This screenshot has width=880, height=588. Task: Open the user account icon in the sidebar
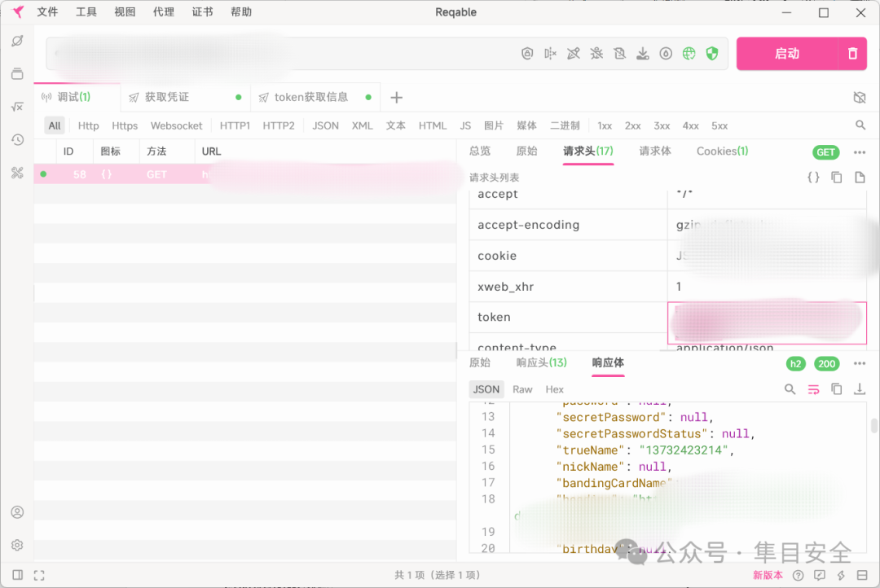(17, 512)
